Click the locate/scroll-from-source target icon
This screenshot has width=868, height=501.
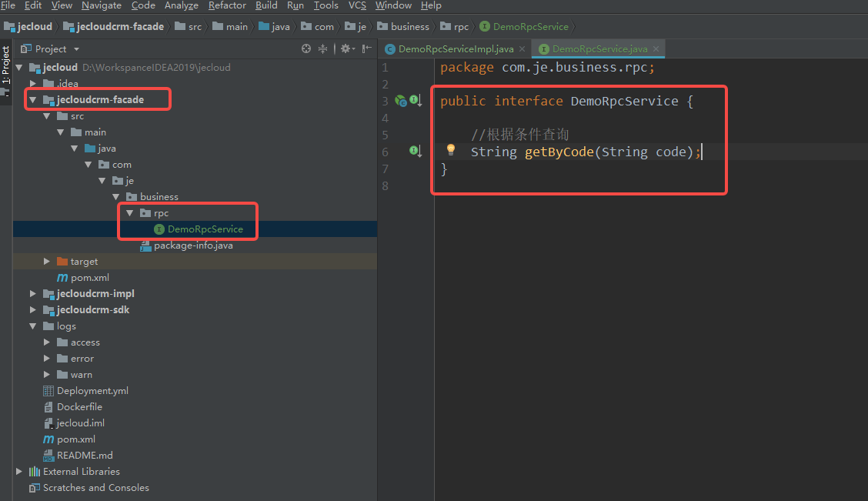coord(306,48)
